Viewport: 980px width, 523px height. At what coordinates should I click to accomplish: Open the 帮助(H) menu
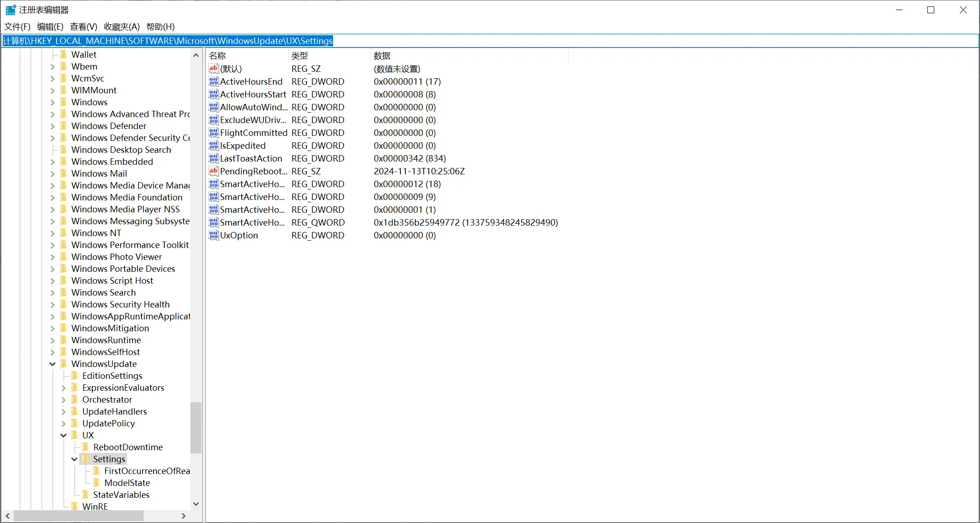point(161,27)
